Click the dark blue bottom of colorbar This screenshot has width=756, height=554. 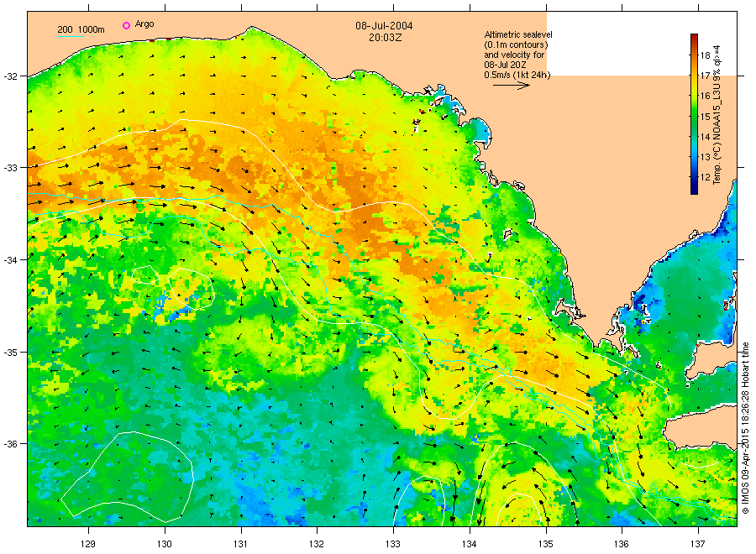[694, 191]
